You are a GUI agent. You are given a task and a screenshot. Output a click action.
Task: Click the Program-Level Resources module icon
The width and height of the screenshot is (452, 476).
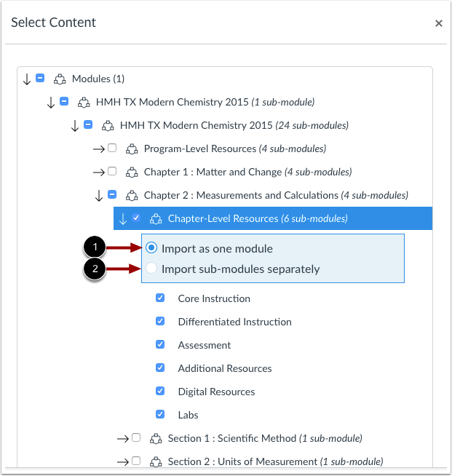[x=132, y=148]
